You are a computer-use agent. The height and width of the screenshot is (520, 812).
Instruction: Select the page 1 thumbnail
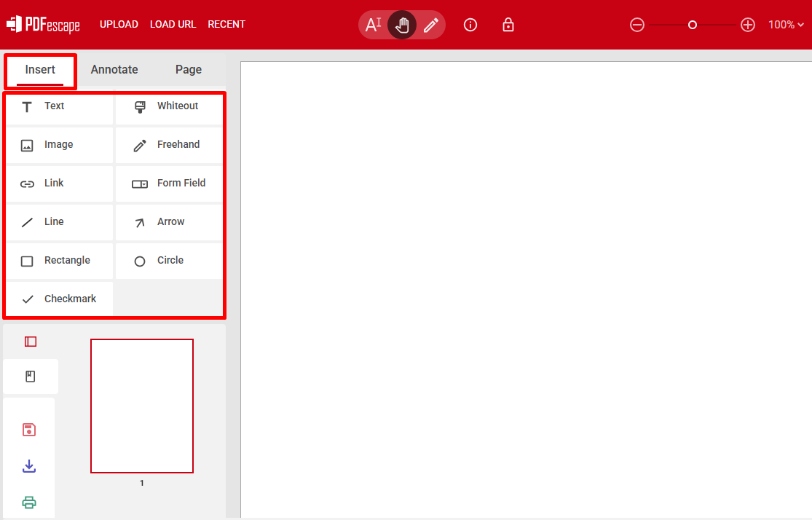[142, 406]
